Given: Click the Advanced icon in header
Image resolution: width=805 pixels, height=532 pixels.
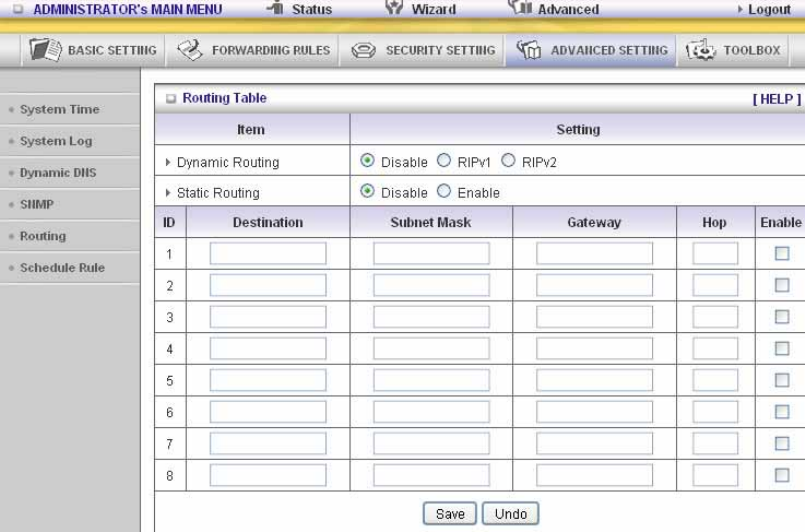Looking at the screenshot, I should 520,7.
